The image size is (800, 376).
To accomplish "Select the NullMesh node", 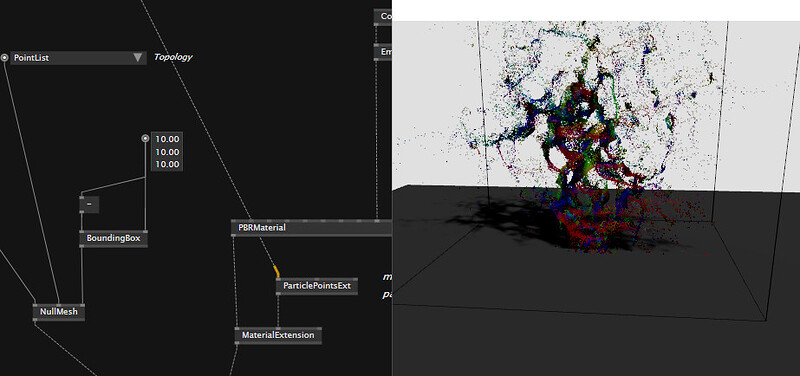I will pos(59,312).
